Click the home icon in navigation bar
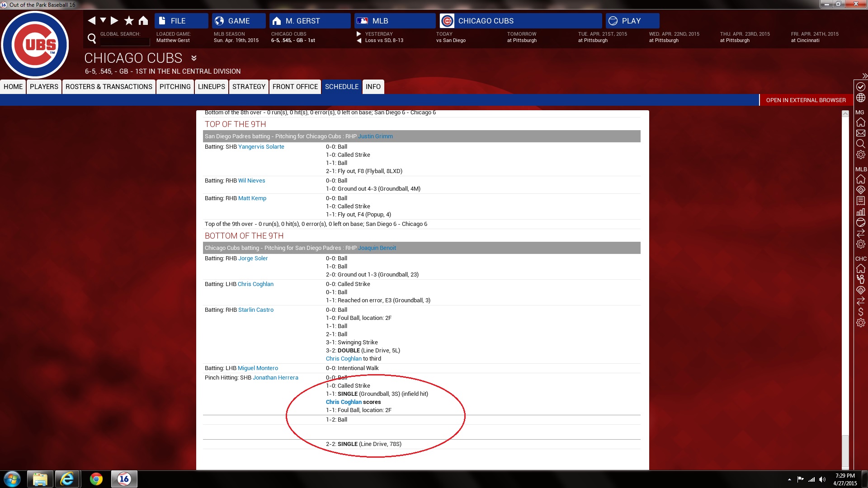 point(143,21)
